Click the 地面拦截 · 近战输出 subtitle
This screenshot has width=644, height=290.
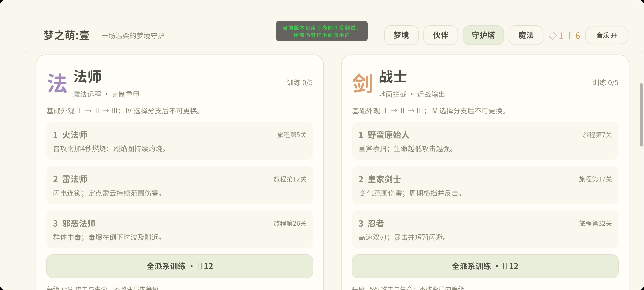[412, 94]
